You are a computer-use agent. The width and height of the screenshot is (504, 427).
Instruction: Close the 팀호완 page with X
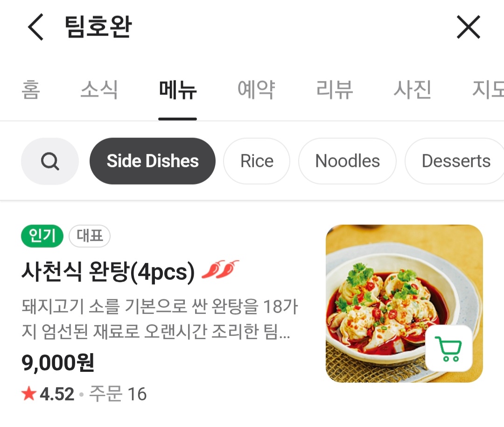coord(468,27)
